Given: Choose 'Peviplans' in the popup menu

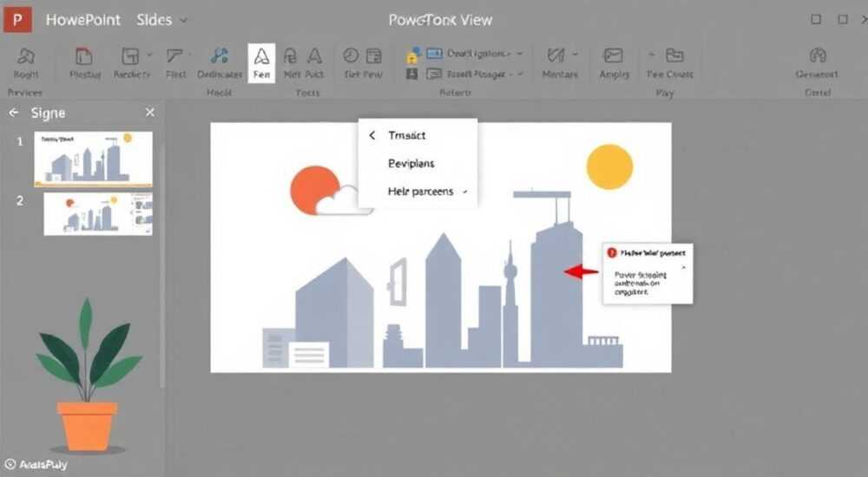Looking at the screenshot, I should tap(411, 163).
